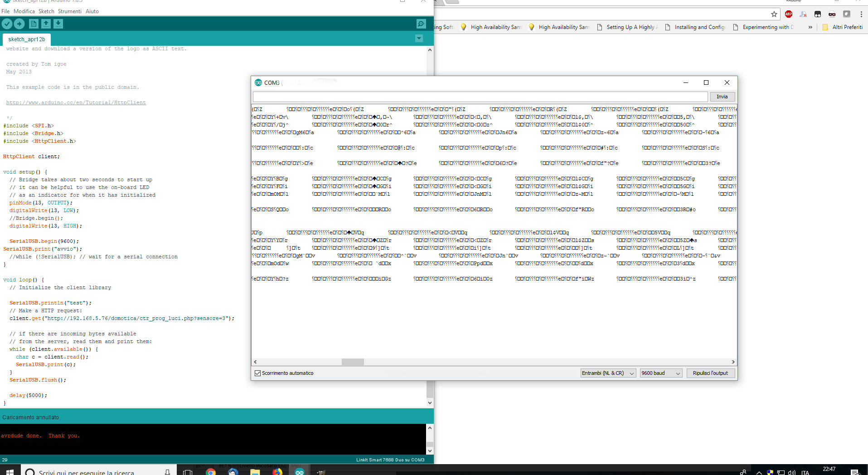Open a sketch via the Open toolbar icon

(x=46, y=24)
